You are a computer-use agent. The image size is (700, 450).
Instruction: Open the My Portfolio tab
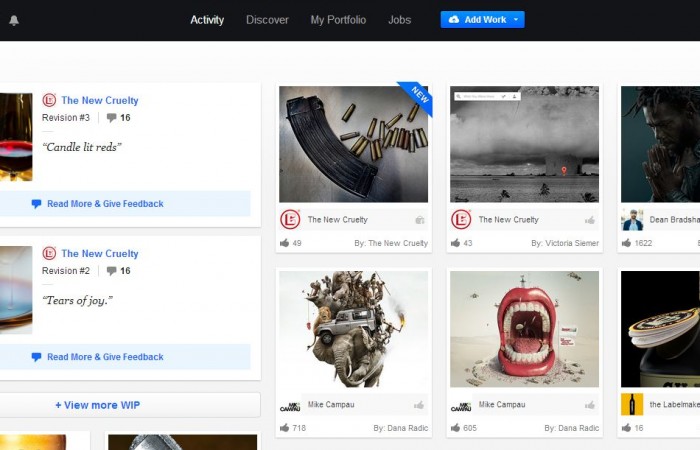338,20
